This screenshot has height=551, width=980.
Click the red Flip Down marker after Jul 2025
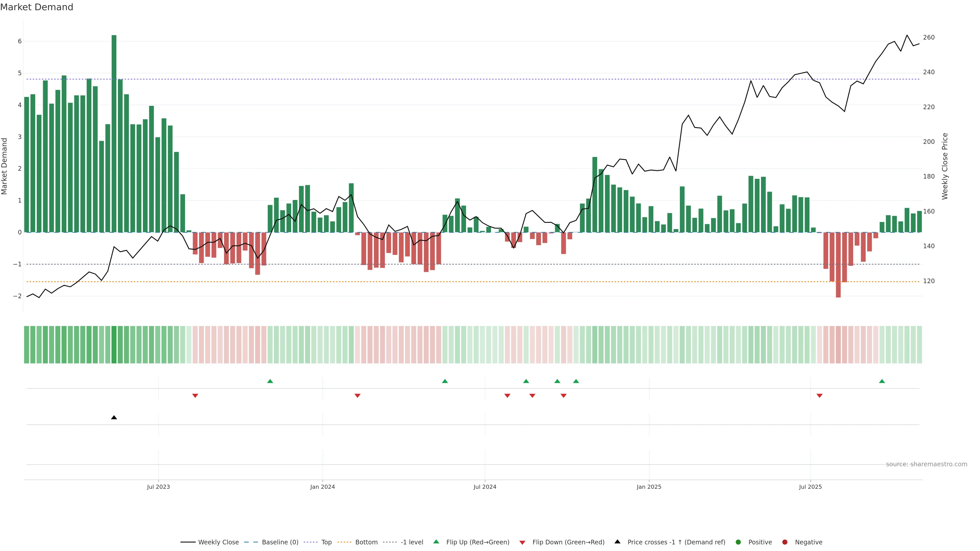[x=819, y=396]
